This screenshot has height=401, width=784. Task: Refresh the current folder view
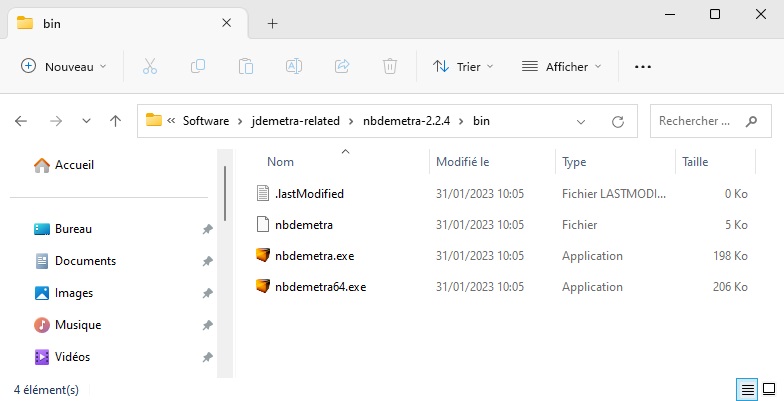click(618, 121)
